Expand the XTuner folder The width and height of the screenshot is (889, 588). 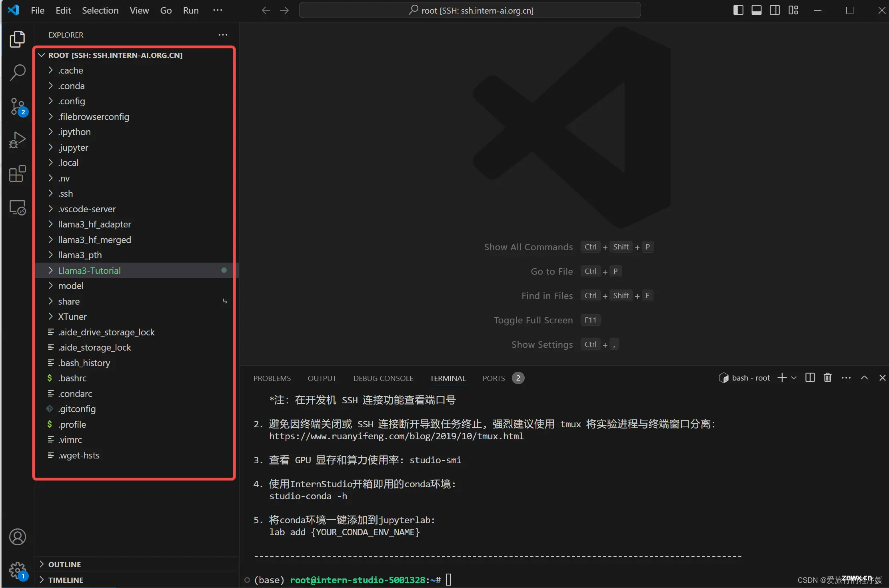136,317
